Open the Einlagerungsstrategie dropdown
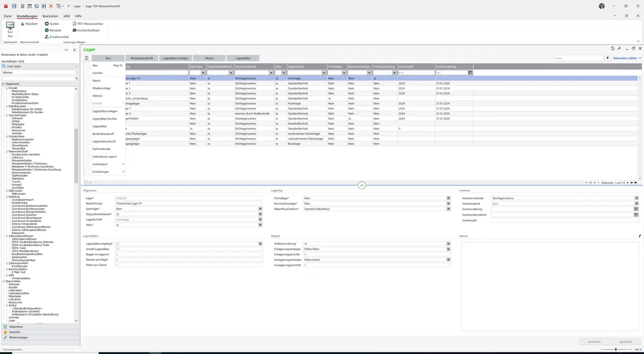The width and height of the screenshot is (644, 354). [x=448, y=249]
